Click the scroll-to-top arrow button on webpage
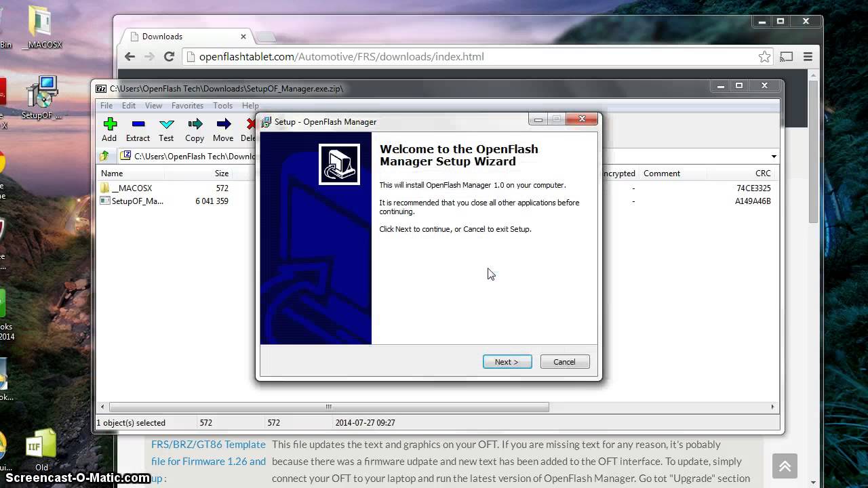Screen dimensions: 868x488 pos(785,466)
